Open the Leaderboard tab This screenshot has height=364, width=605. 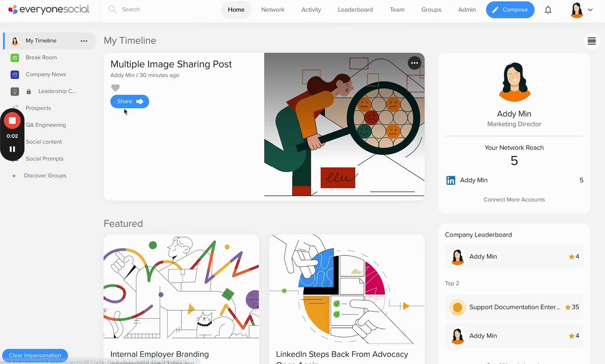[x=355, y=9]
